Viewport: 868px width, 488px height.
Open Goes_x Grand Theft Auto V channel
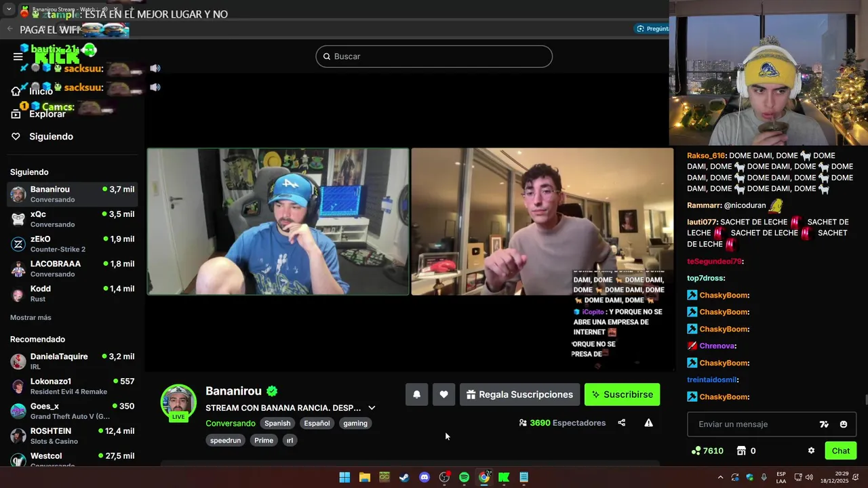(73, 411)
